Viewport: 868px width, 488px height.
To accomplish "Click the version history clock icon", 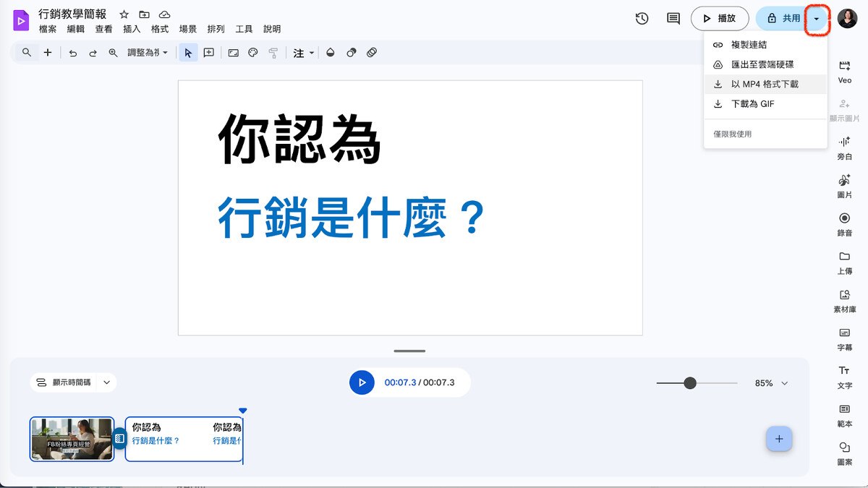I will [x=642, y=19].
